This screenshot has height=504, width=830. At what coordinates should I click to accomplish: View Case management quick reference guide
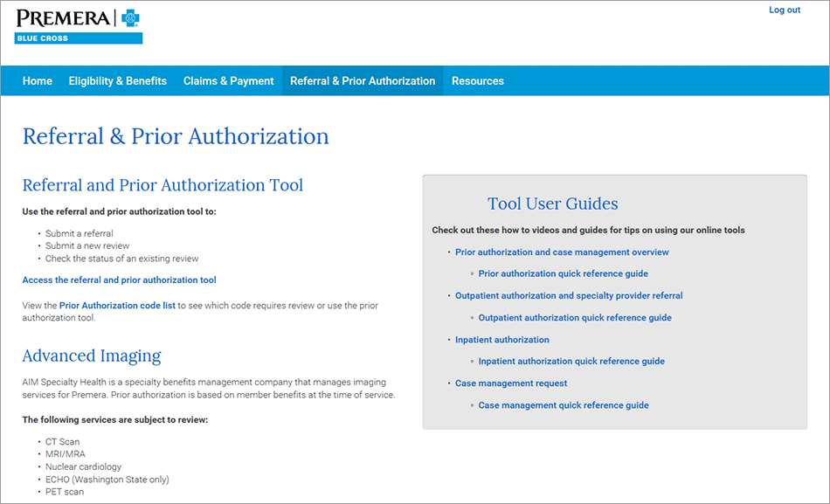point(564,405)
